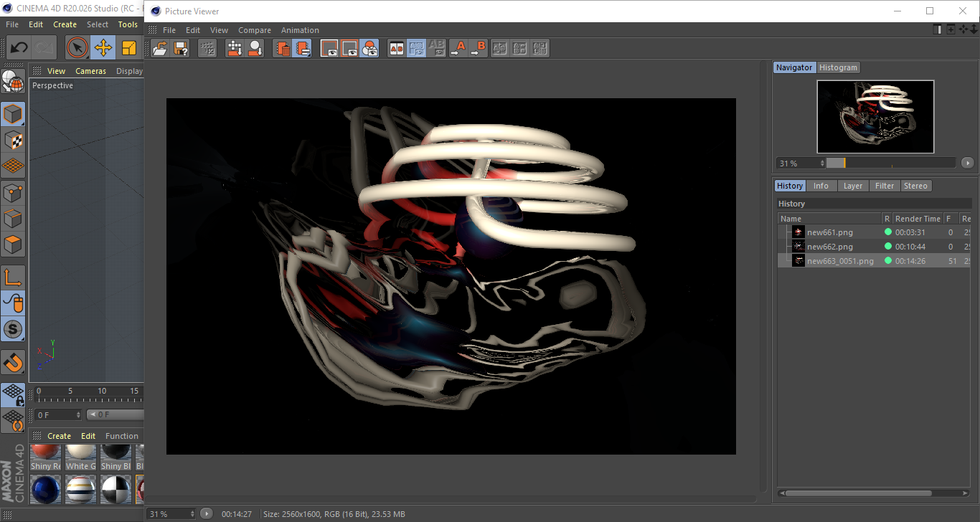Click the Stop Rendering icon
Viewport: 980px width, 522px height.
(207, 48)
